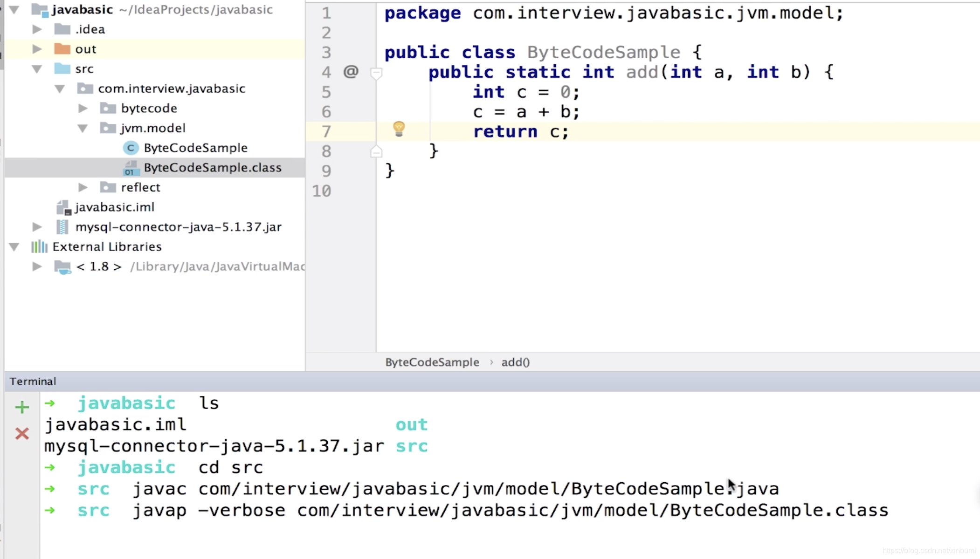
Task: Click the External Libraries icon
Action: 39,246
